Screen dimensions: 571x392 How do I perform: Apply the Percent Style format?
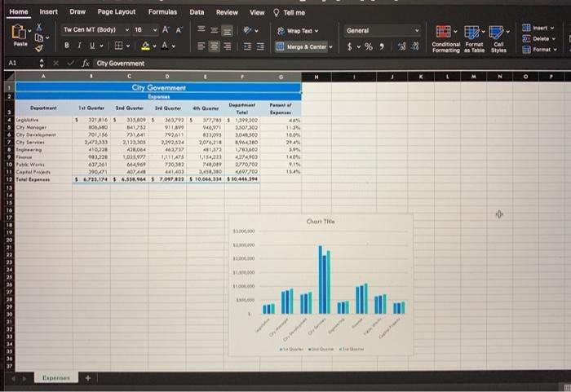coord(369,46)
